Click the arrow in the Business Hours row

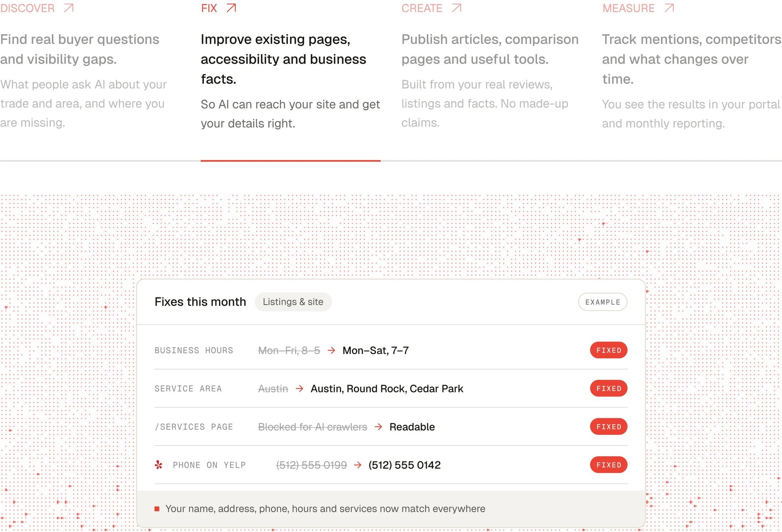click(331, 350)
